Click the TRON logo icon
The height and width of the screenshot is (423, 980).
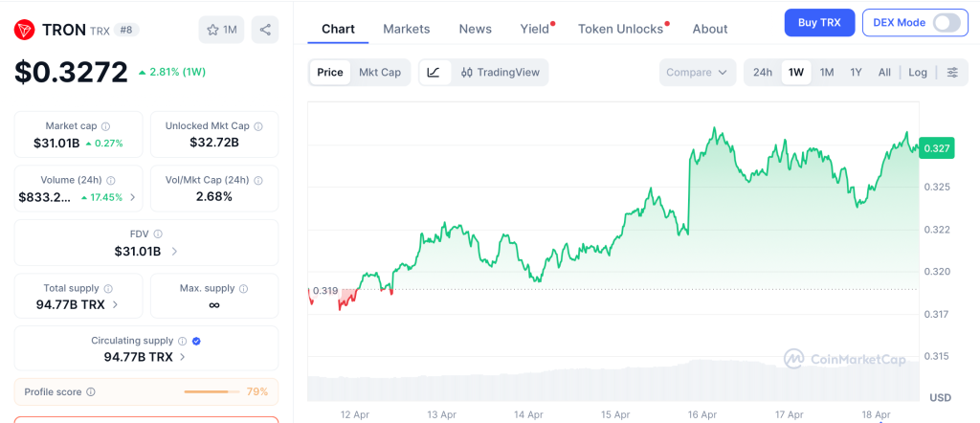coord(25,30)
